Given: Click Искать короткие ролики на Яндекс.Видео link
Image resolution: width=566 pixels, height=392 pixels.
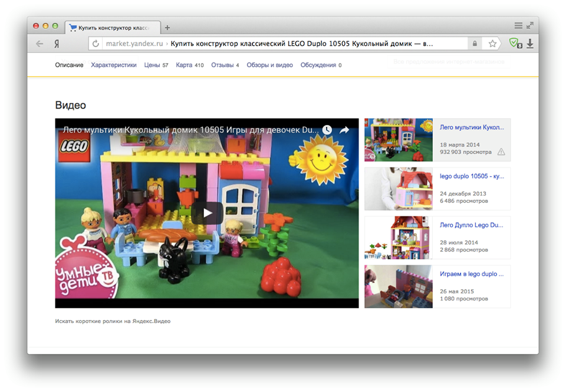Looking at the screenshot, I should pyautogui.click(x=113, y=321).
